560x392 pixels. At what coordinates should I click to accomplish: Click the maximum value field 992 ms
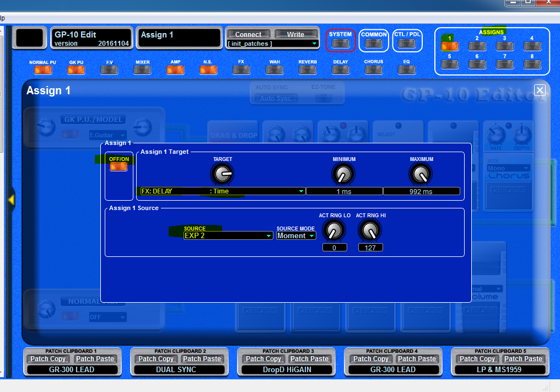click(x=422, y=191)
